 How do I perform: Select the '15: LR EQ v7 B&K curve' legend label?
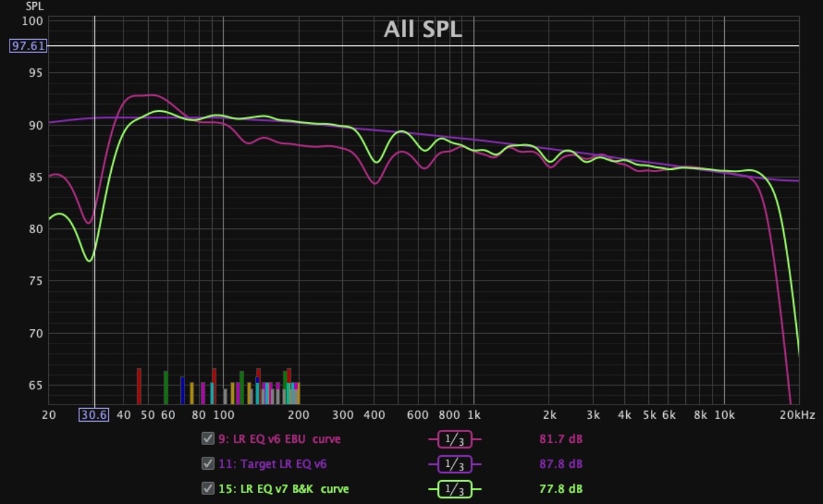283,489
